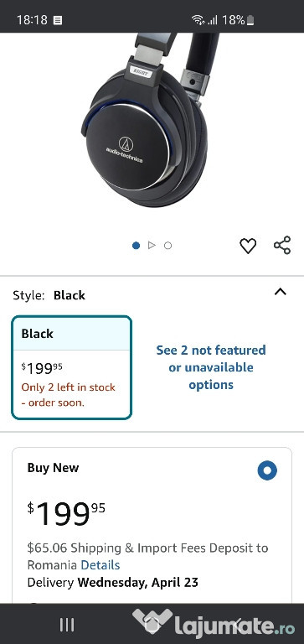Tap the notification icon in status bar
This screenshot has width=304, height=644.
58,20
